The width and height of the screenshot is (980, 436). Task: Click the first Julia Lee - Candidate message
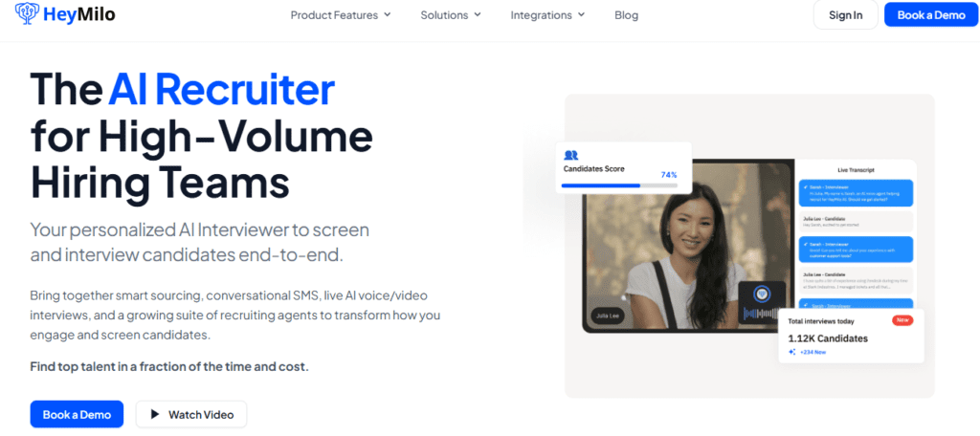(856, 222)
